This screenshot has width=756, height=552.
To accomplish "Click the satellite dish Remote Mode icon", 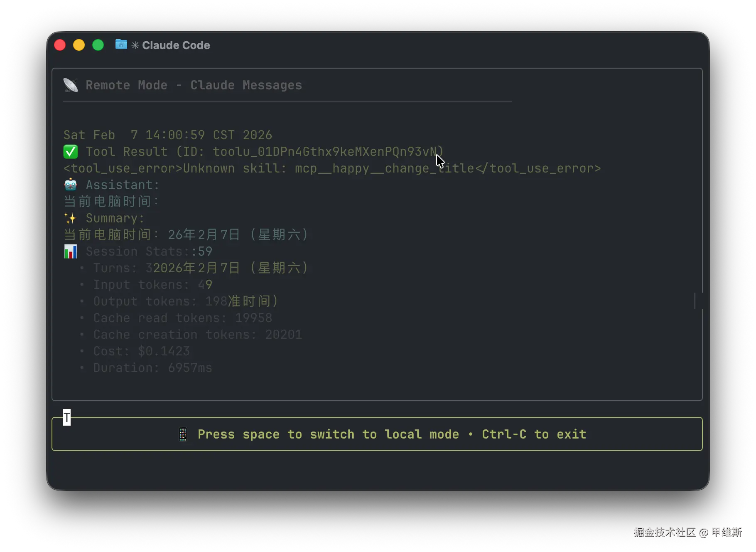I will pos(71,85).
